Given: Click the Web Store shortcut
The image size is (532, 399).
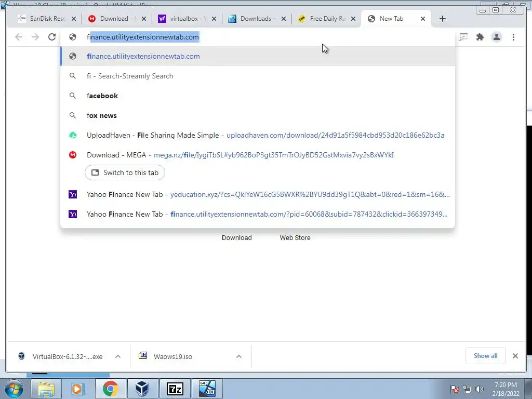Looking at the screenshot, I should [x=295, y=237].
